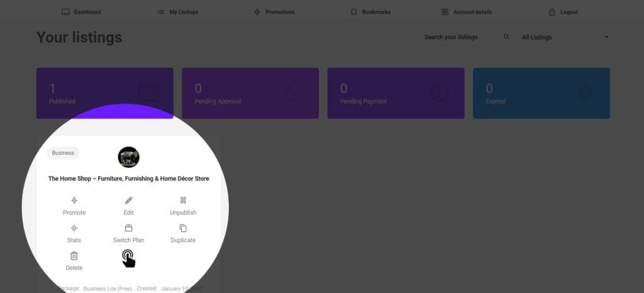Open My Listings in top navigation
This screenshot has height=293, width=644.
point(177,12)
